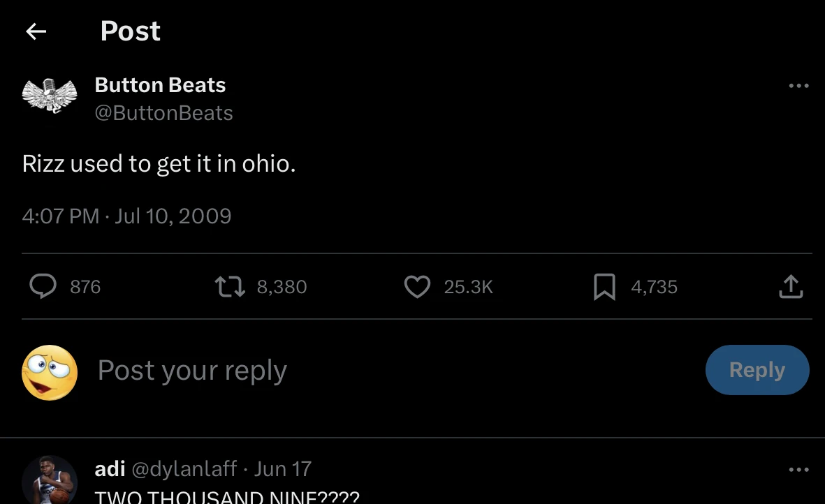
Task: Expand more options on adi's reply
Action: pos(798,470)
